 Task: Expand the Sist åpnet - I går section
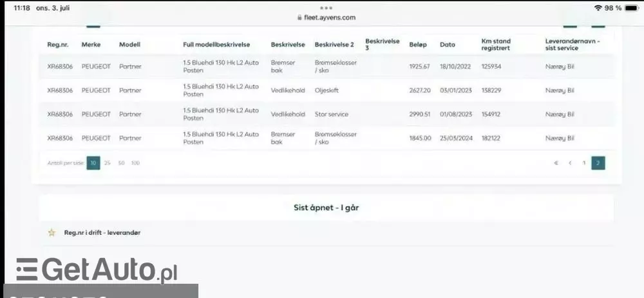[326, 208]
